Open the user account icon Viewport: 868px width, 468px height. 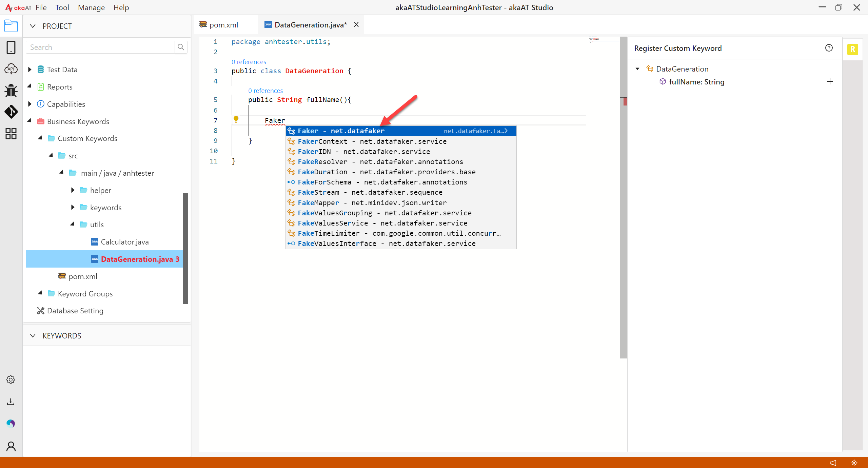coord(11,446)
